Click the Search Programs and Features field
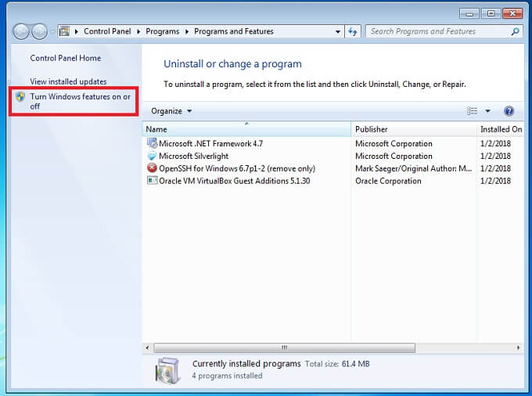This screenshot has height=396, width=532. point(440,31)
